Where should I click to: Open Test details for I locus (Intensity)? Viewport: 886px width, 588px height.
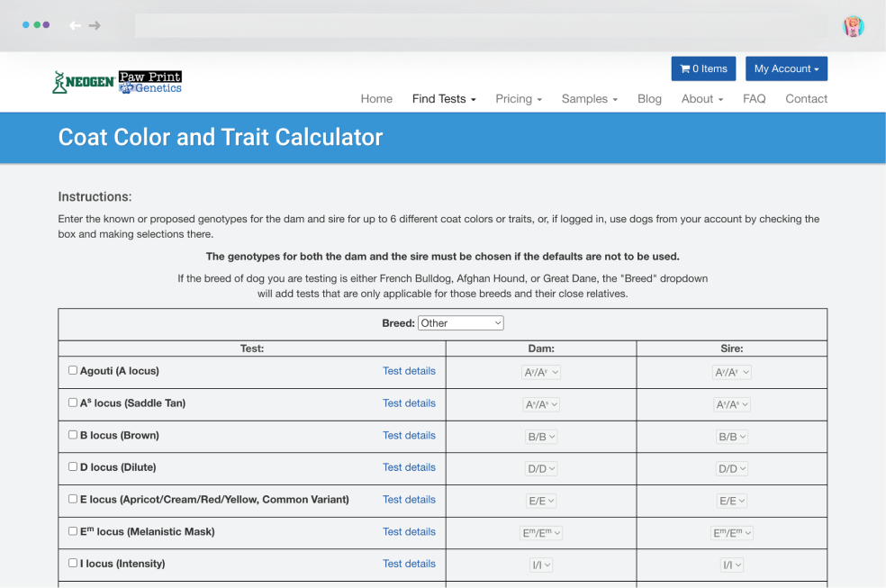[x=409, y=564]
